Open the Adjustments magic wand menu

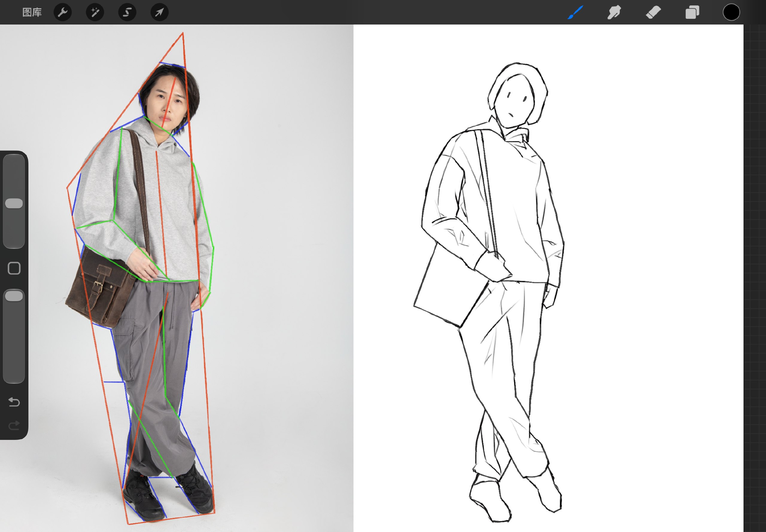point(95,12)
